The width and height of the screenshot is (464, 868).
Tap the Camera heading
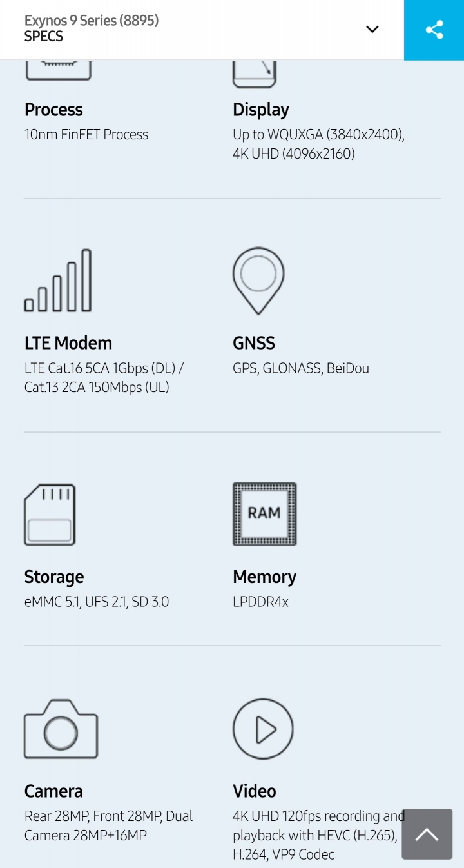53,791
